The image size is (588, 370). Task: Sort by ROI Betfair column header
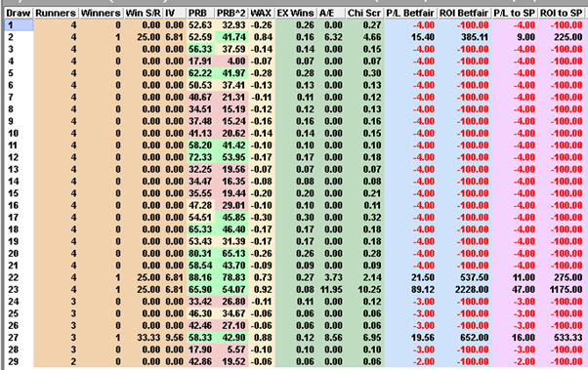pyautogui.click(x=464, y=13)
